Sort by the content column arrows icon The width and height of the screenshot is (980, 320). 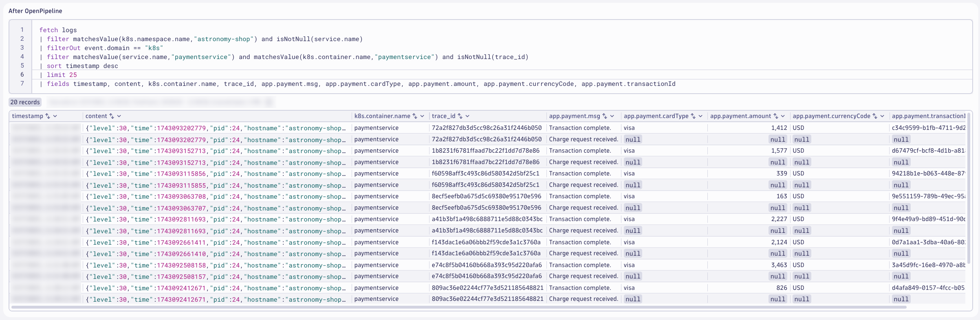[112, 116]
